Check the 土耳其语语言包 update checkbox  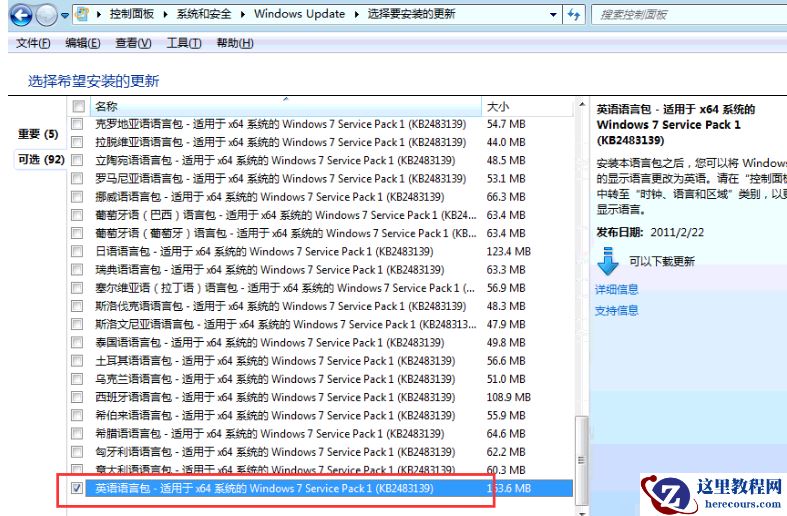tap(77, 360)
